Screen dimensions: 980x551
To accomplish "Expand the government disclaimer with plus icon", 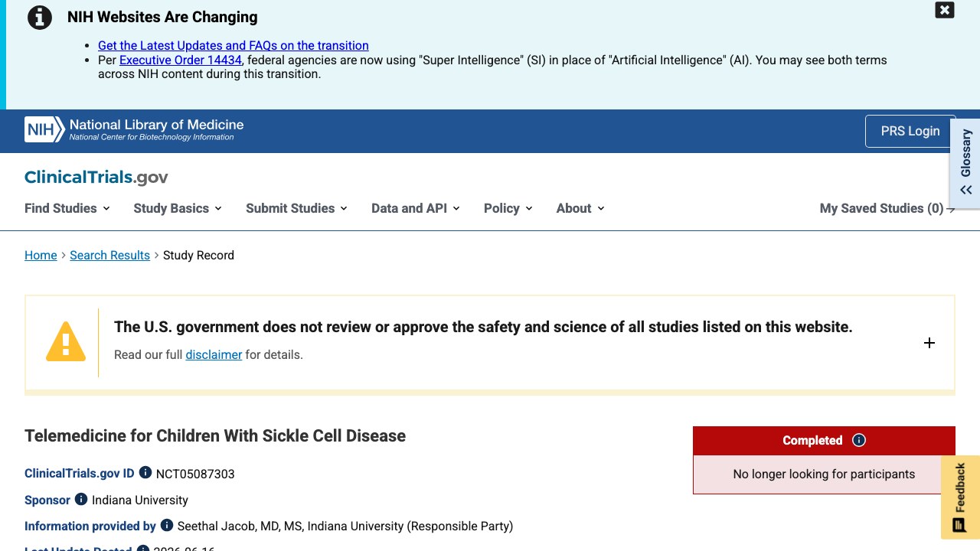I will click(929, 343).
